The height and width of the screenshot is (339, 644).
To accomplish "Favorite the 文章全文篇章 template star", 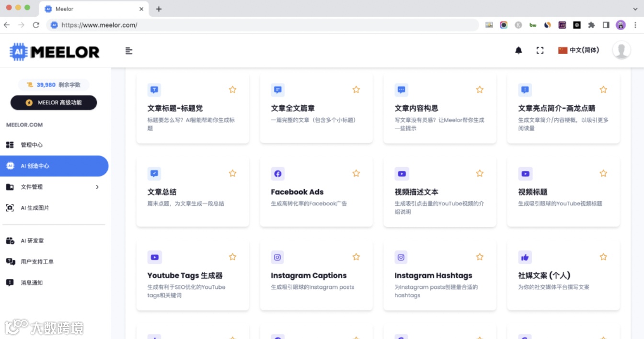I will tap(356, 90).
